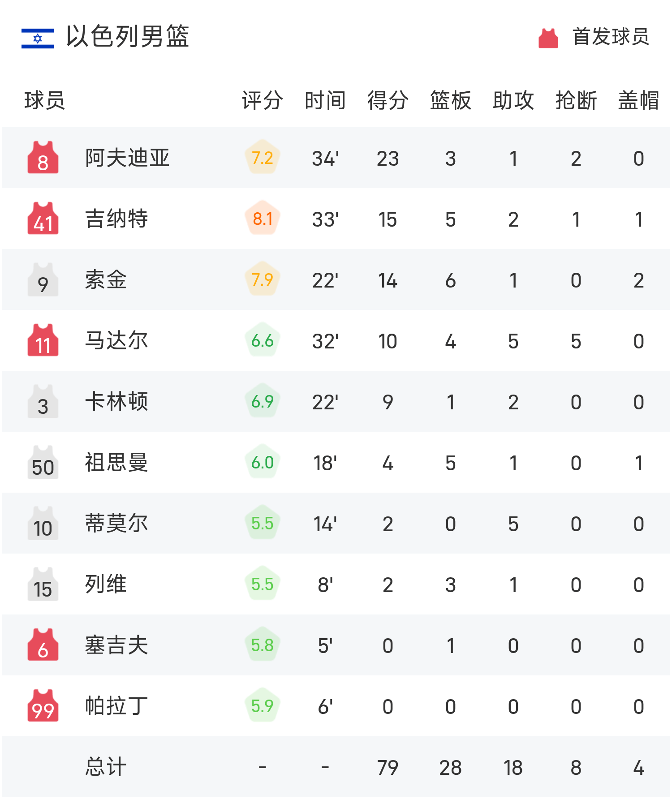Click the Israel flag icon
672x799 pixels.
click(38, 38)
